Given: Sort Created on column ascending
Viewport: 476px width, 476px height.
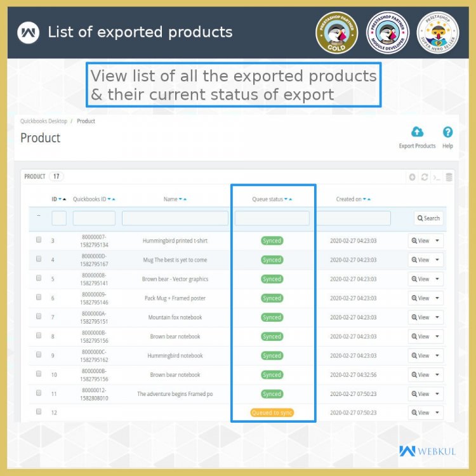Looking at the screenshot, I should [369, 199].
